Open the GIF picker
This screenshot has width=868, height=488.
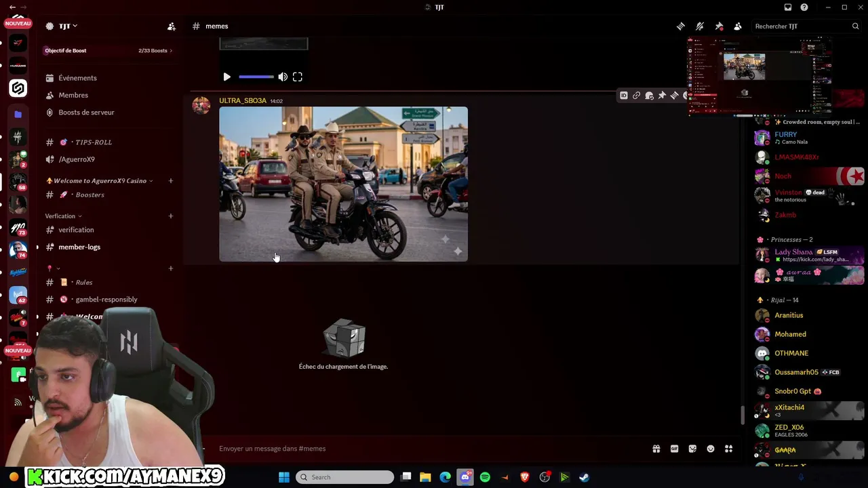coord(675,449)
